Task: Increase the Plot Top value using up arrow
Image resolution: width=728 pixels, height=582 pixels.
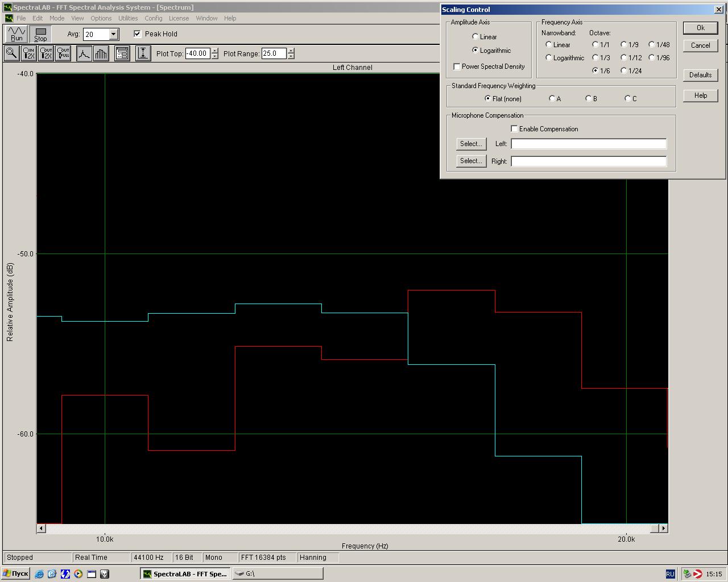Action: pyautogui.click(x=214, y=51)
